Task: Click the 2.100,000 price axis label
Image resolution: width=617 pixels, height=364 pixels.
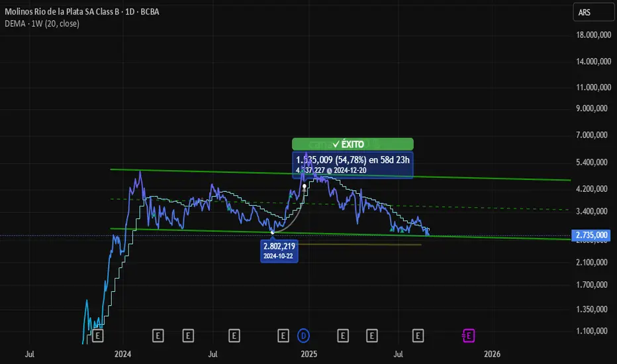Action: tap(592, 263)
